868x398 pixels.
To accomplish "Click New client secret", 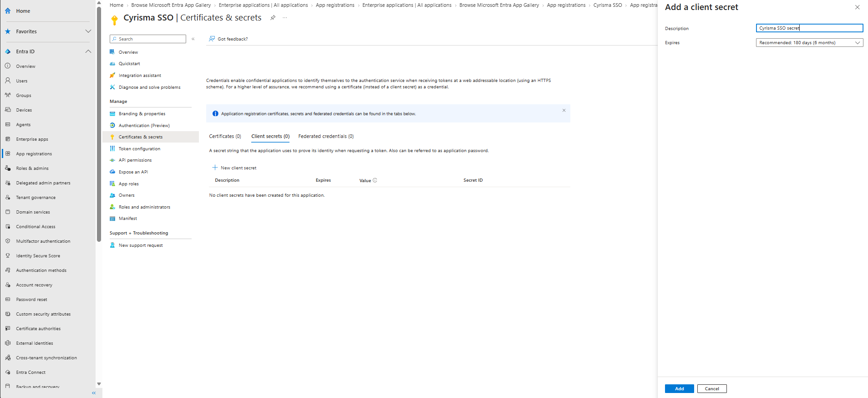I will click(x=234, y=168).
